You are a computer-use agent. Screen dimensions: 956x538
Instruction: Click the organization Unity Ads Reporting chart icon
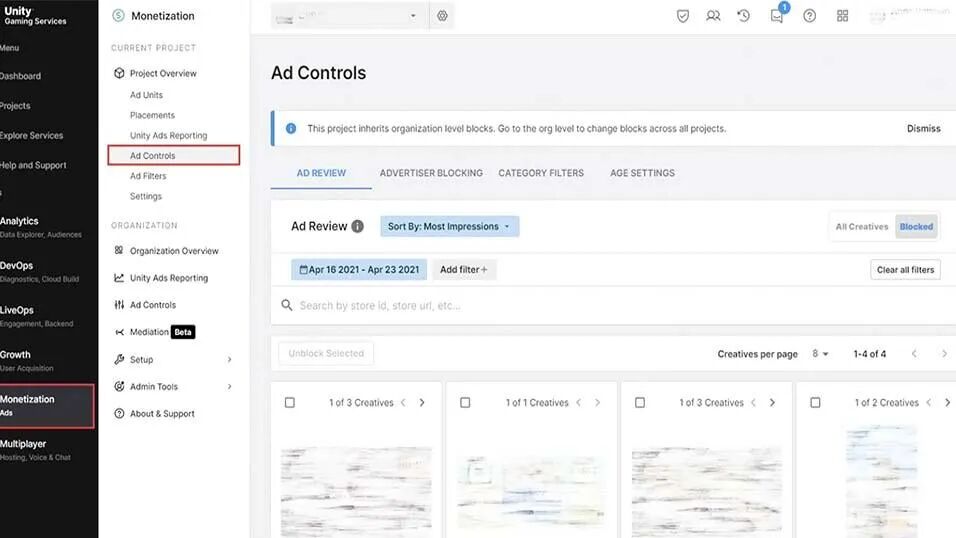[x=119, y=278]
